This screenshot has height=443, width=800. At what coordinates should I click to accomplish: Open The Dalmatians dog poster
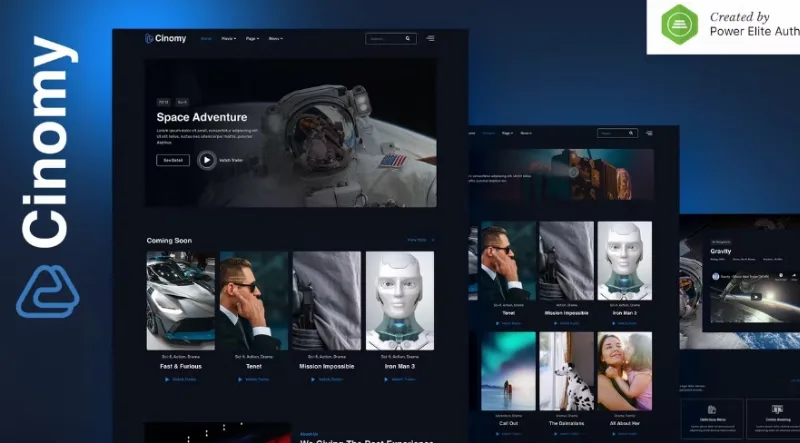[566, 371]
